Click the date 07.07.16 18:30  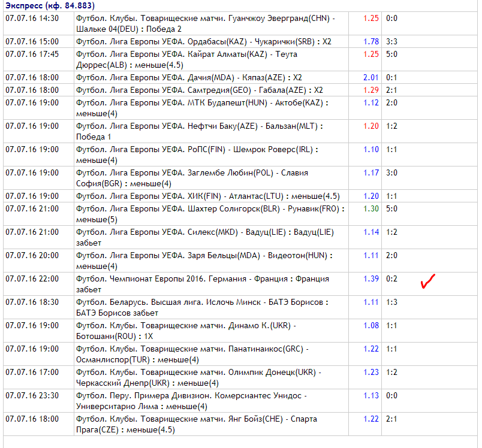click(32, 302)
